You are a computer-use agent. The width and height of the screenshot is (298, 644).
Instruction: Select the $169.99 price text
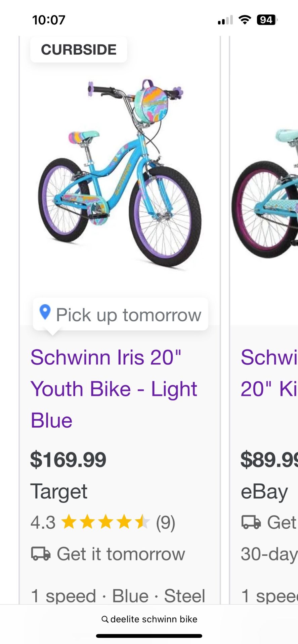click(x=68, y=460)
